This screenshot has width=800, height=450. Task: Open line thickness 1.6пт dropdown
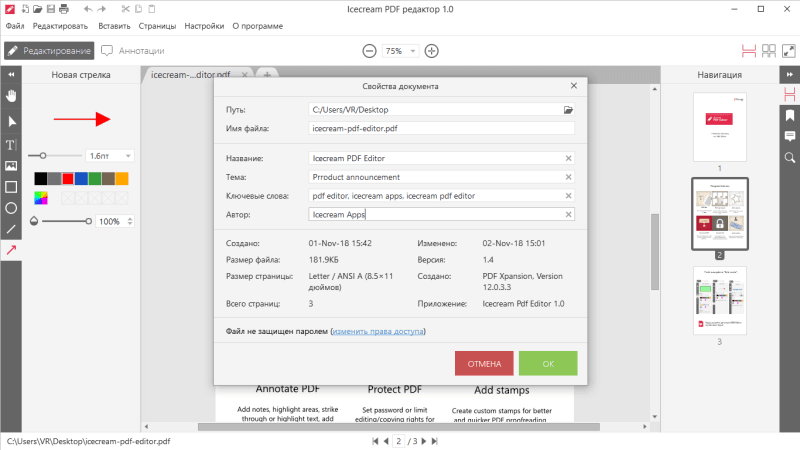tap(128, 156)
